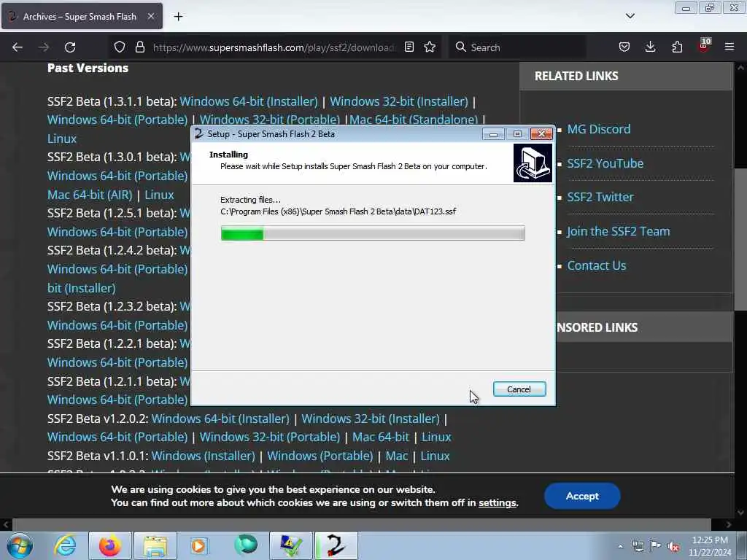Click the installation progress bar
The width and height of the screenshot is (747, 560).
373,233
